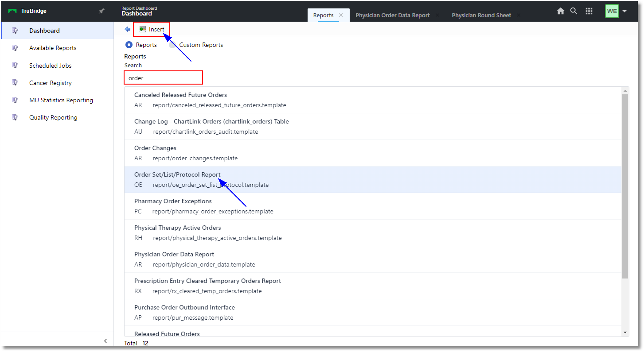This screenshot has width=644, height=352.
Task: Click the Scheduled Jobs sidebar icon
Action: coord(15,66)
